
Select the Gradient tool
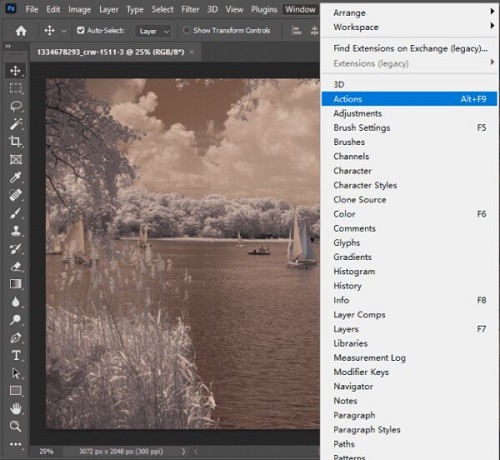tap(16, 284)
